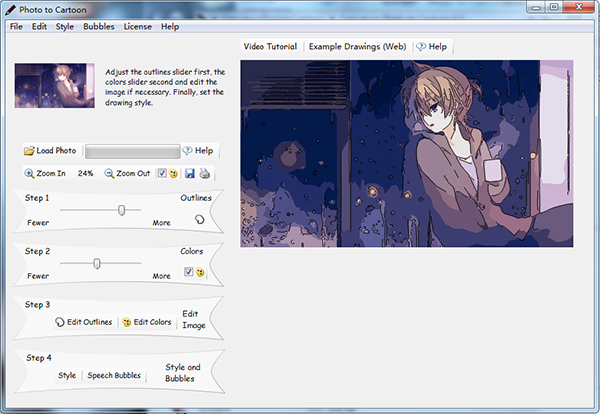Click the source photo thumbnail preview

tap(54, 86)
